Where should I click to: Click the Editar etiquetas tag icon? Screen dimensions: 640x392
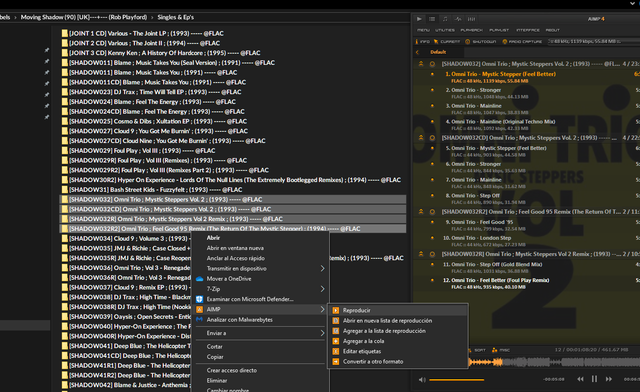pos(336,351)
